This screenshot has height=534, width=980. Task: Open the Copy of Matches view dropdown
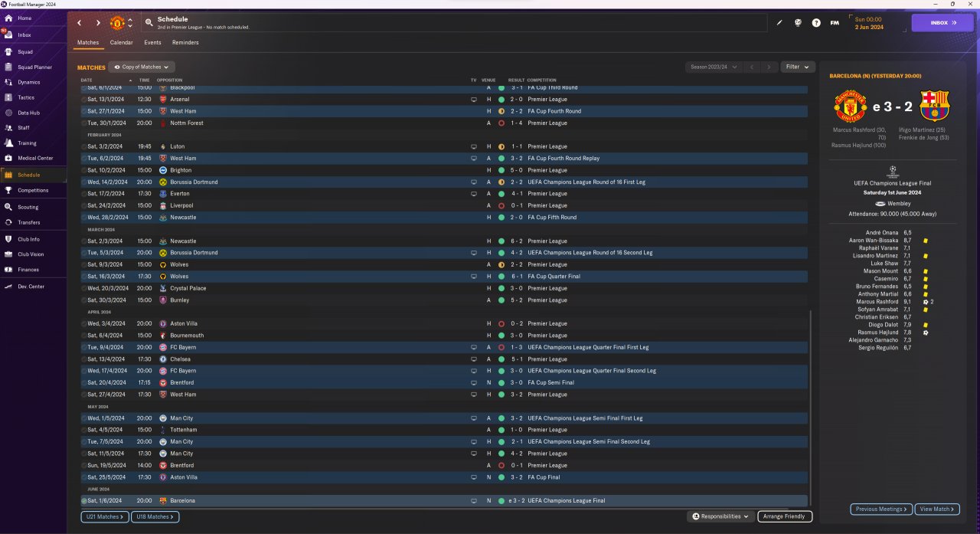pos(142,67)
